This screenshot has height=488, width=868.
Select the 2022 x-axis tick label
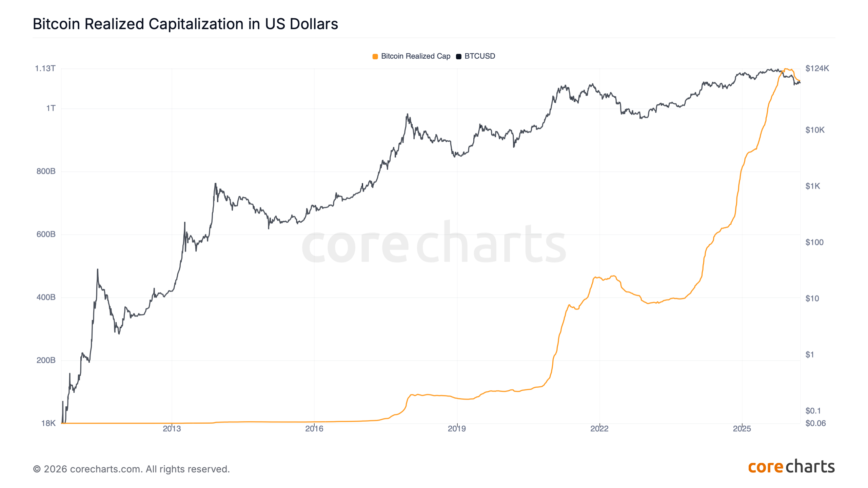[599, 429]
